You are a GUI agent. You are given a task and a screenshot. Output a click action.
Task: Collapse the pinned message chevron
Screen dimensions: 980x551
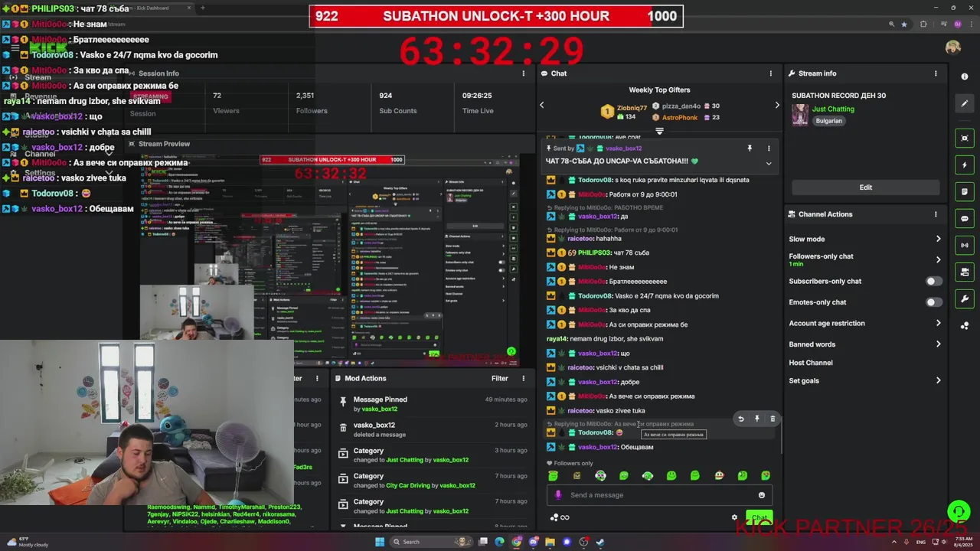(x=769, y=163)
